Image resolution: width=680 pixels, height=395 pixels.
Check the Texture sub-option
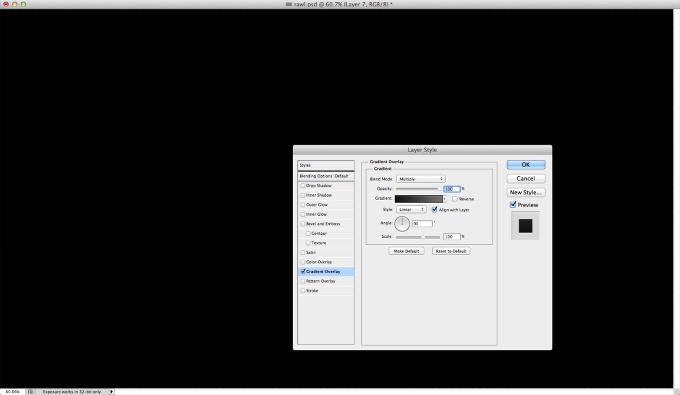(308, 243)
